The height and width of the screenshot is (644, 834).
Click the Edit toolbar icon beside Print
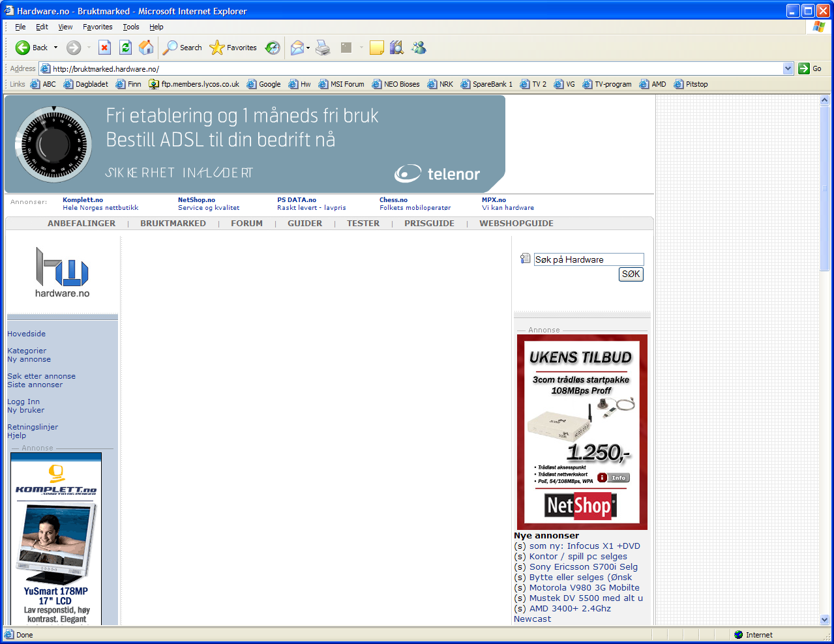tap(346, 48)
